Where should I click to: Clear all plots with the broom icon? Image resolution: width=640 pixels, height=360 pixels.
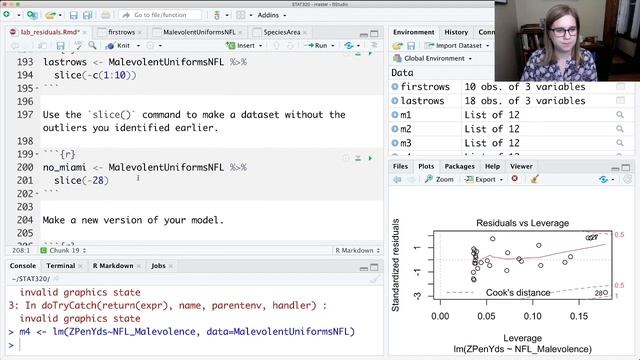[x=535, y=179]
